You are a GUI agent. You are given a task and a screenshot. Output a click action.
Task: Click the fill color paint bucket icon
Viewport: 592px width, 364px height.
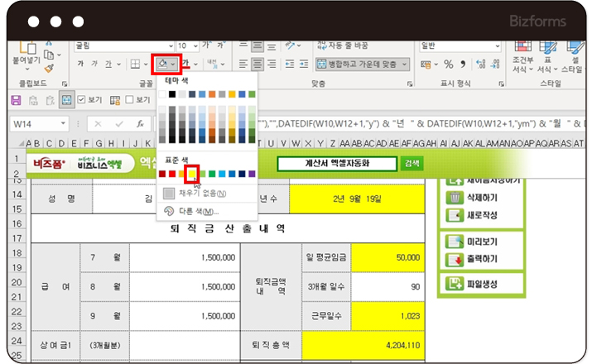pyautogui.click(x=163, y=64)
